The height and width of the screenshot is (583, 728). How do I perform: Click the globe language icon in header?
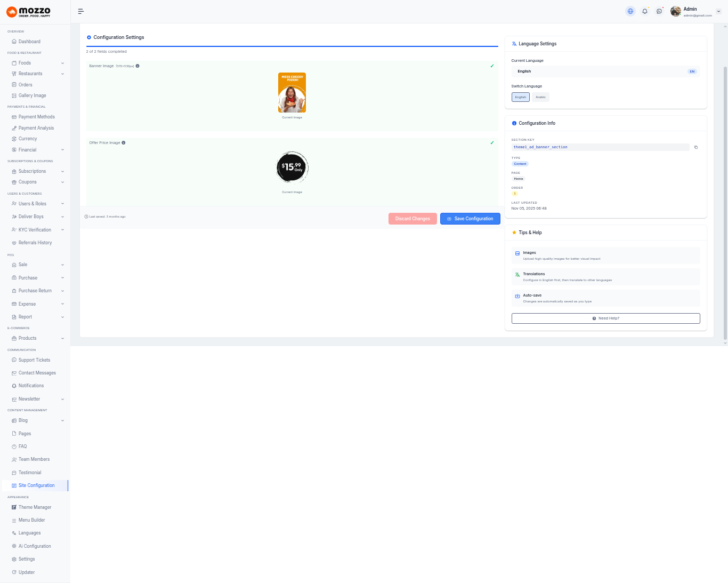point(630,11)
